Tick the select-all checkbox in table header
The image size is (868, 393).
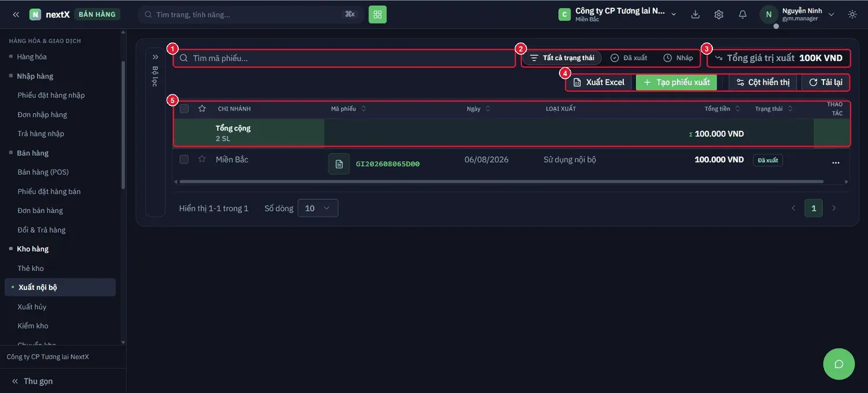[x=184, y=108]
